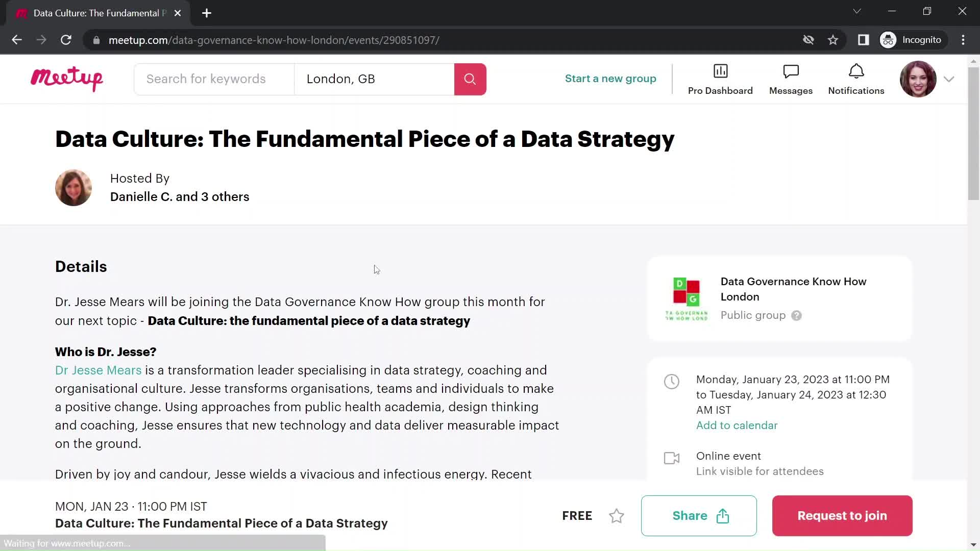Click Request to join button

point(842,515)
